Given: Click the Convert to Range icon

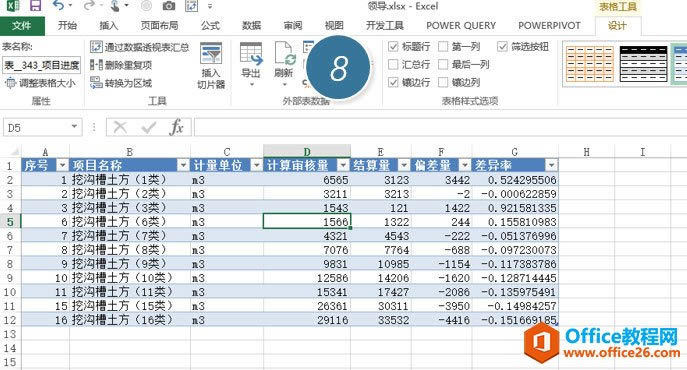Looking at the screenshot, I should click(x=96, y=82).
